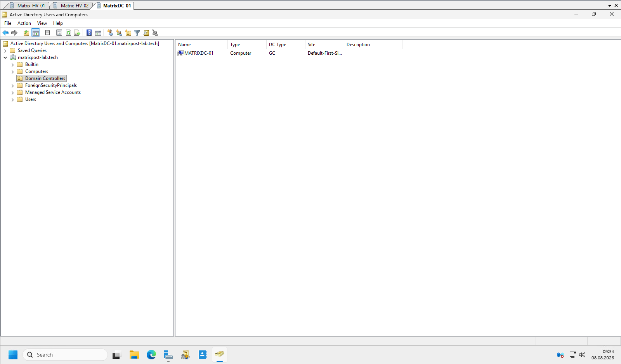Select Users folder in tree
Image resolution: width=621 pixels, height=364 pixels.
31,99
